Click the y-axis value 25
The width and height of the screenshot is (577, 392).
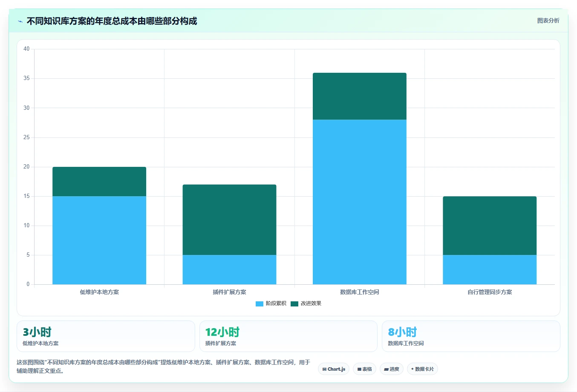click(x=26, y=137)
